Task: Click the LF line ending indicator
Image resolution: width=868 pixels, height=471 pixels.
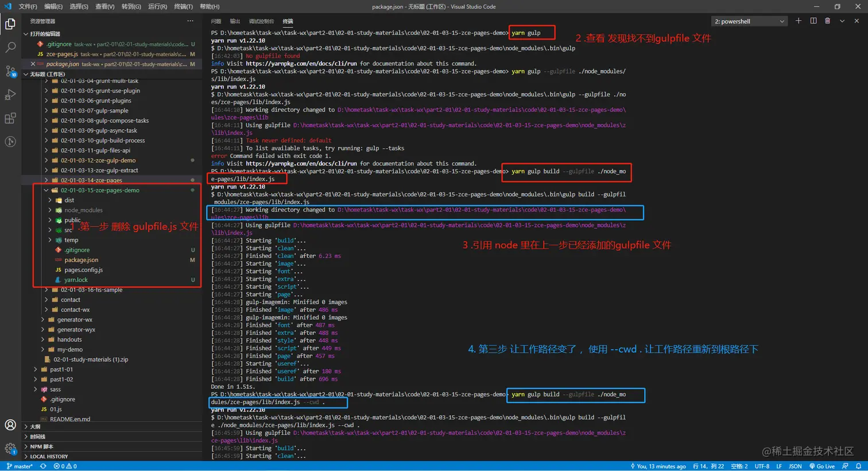Action: point(779,466)
